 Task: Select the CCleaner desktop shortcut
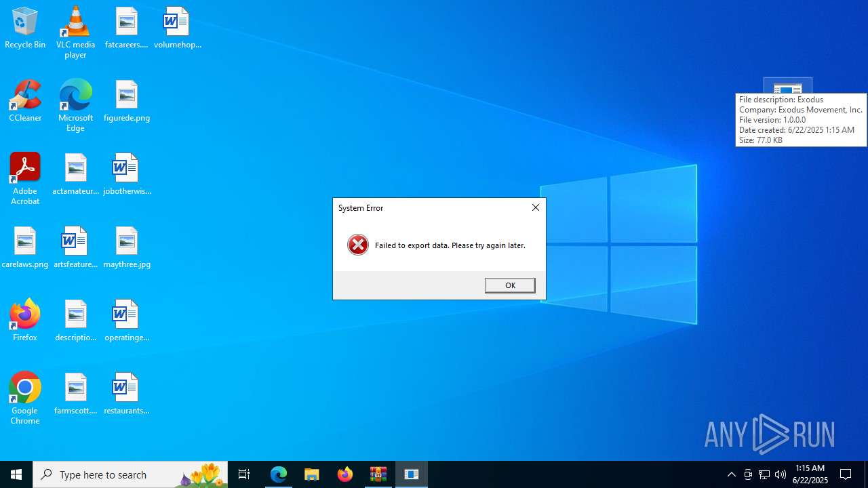pyautogui.click(x=25, y=102)
